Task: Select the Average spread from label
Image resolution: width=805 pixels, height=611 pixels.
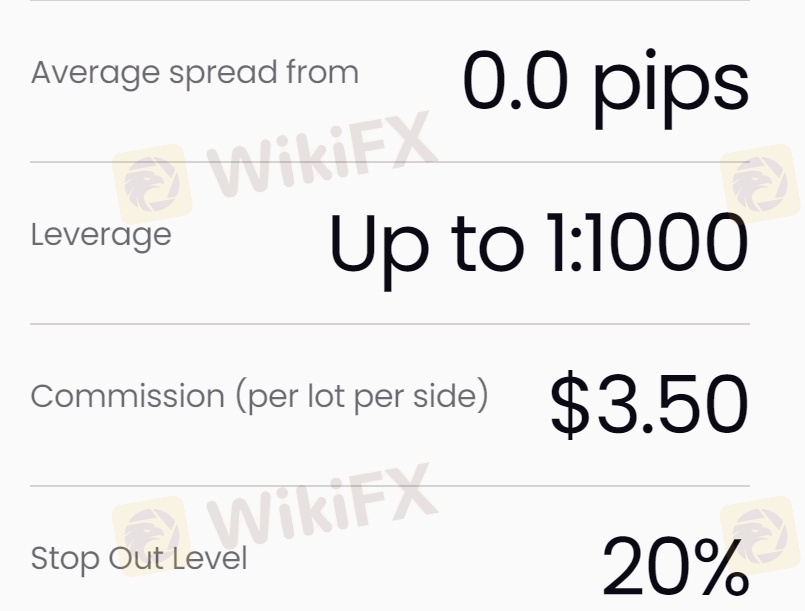Action: pos(195,73)
